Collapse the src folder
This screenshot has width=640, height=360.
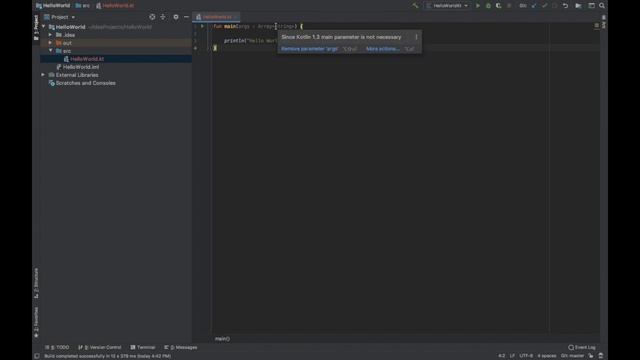51,51
